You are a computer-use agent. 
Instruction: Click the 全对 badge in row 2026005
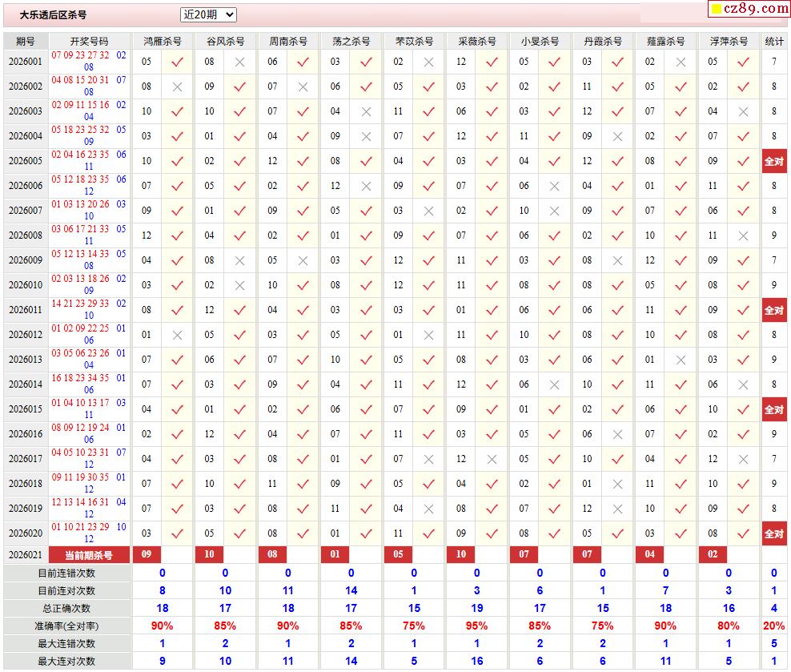(774, 161)
